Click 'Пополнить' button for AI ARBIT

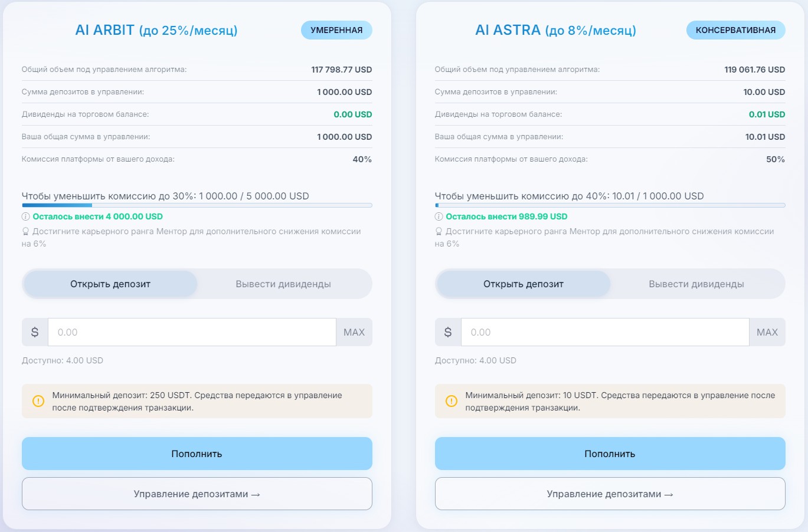[197, 454]
